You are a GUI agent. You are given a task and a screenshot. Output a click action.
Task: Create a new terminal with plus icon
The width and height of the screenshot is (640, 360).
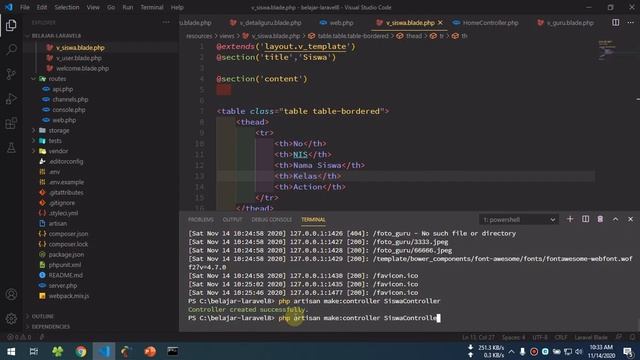pos(570,219)
